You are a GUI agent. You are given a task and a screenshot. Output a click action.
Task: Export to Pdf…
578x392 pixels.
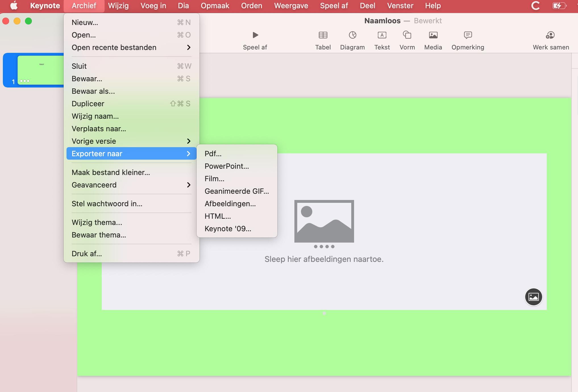(x=237, y=154)
